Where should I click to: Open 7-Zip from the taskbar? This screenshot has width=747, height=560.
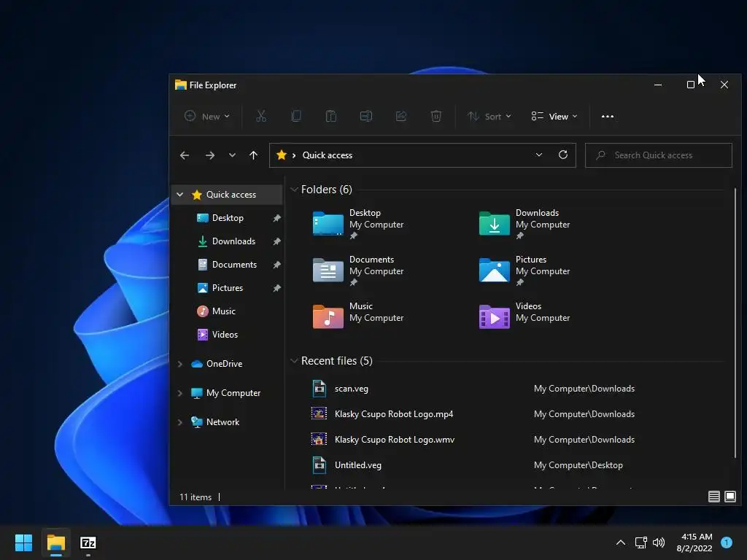point(88,542)
